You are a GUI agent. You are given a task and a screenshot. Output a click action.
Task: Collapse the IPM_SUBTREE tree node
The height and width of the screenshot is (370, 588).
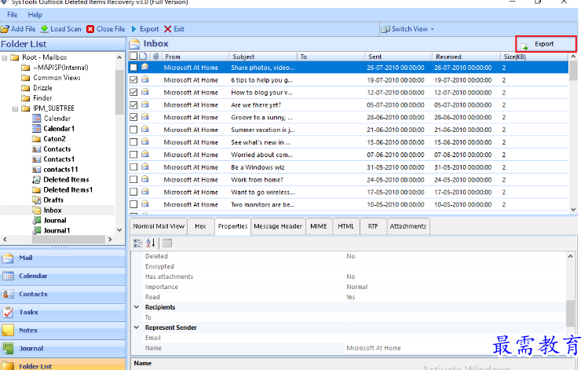tap(16, 109)
